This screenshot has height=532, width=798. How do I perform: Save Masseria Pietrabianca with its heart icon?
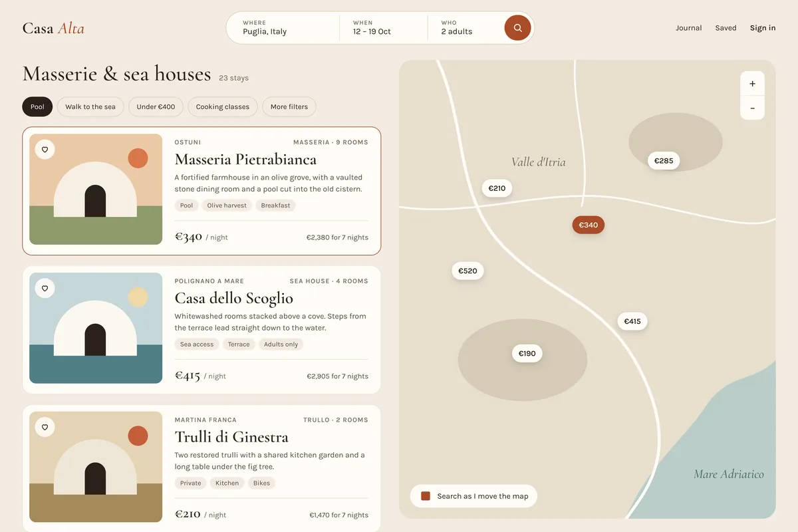click(x=45, y=150)
